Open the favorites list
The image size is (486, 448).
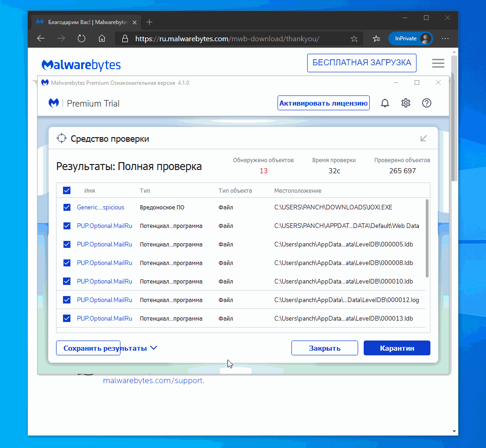376,39
